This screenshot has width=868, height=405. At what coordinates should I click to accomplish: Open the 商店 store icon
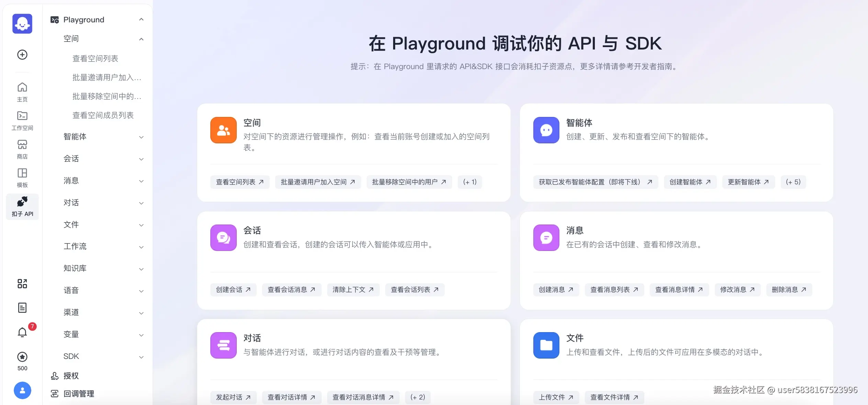click(x=22, y=149)
